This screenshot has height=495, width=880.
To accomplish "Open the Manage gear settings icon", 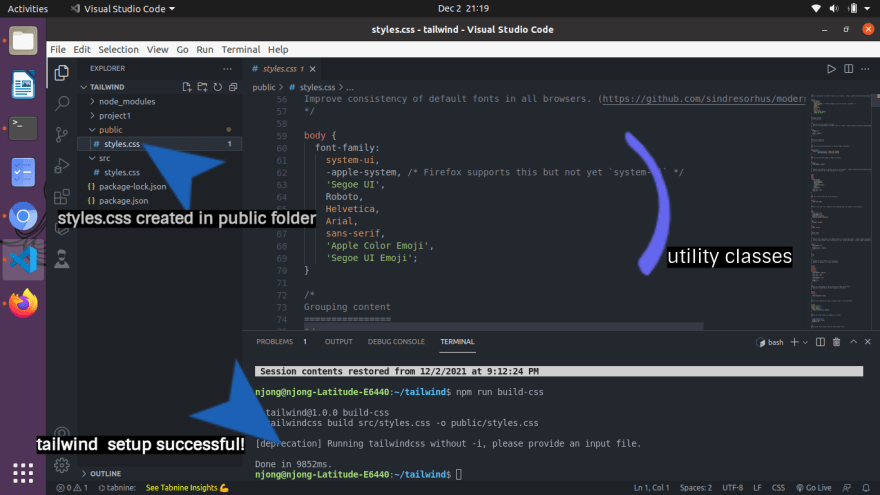I will 62,465.
